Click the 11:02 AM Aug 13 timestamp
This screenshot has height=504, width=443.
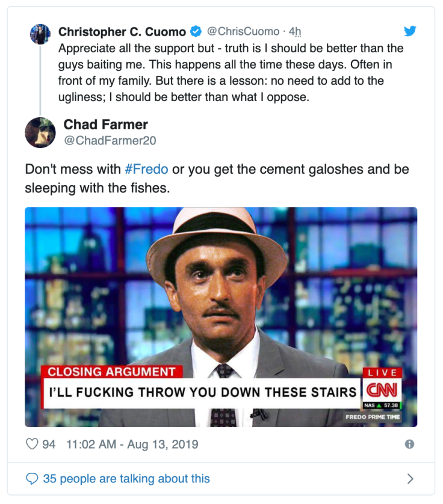point(132,443)
